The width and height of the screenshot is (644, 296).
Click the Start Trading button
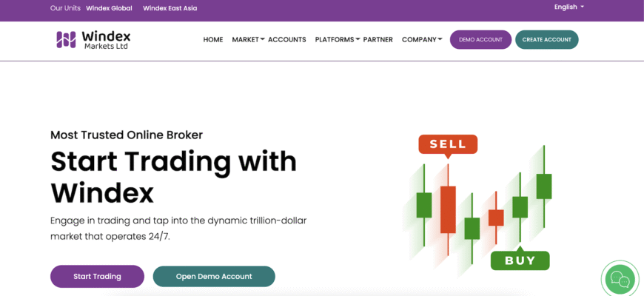pos(97,276)
